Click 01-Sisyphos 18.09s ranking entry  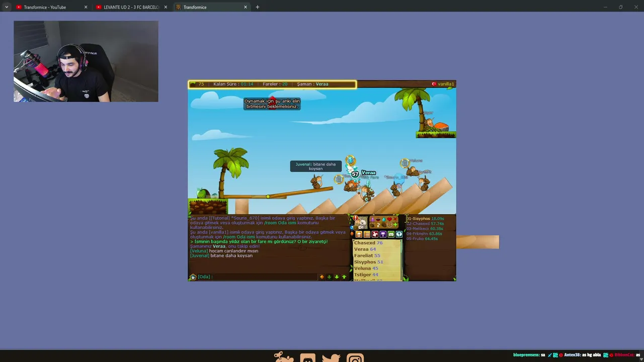[426, 219]
